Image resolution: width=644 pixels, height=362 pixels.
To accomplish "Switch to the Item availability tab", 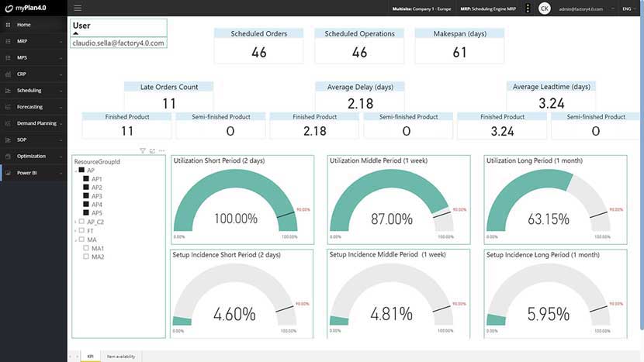I will point(121,357).
